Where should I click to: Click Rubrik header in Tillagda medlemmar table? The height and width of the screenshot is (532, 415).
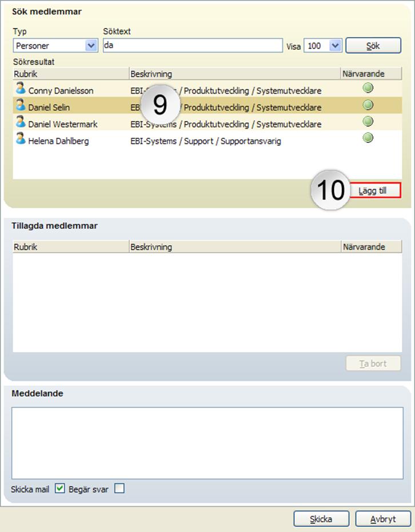71,247
